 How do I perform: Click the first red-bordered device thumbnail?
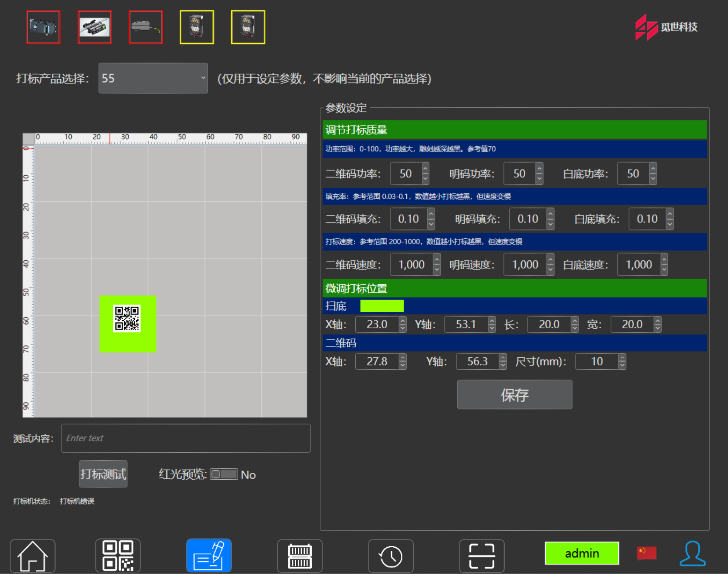[x=43, y=27]
